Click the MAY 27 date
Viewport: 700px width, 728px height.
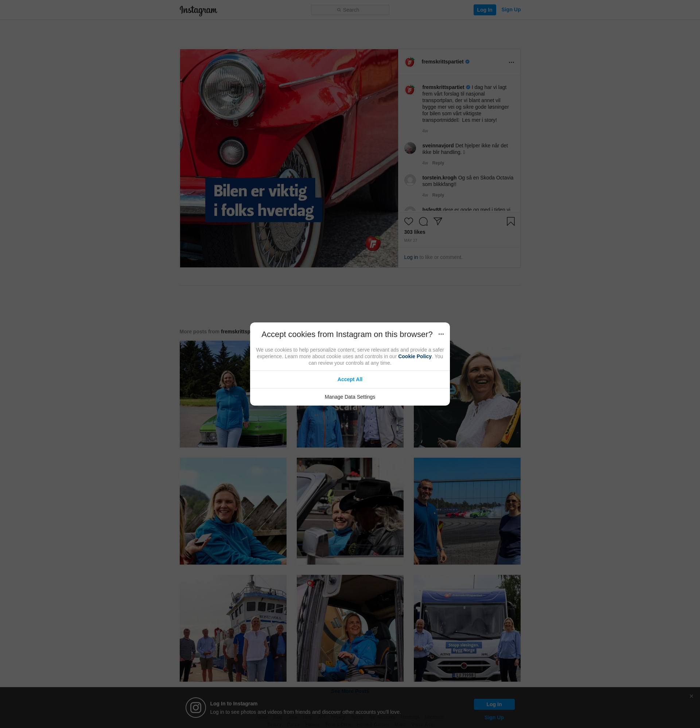411,241
